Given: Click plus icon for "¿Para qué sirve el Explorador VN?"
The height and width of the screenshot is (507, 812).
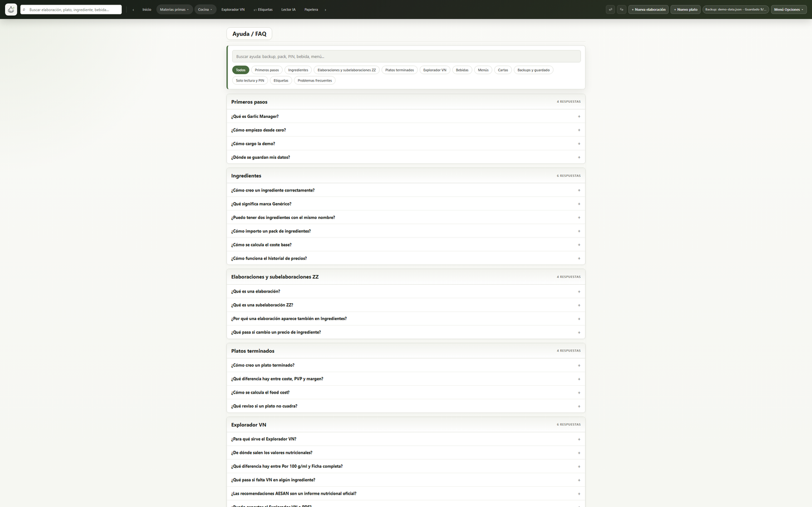Looking at the screenshot, I should tap(579, 439).
